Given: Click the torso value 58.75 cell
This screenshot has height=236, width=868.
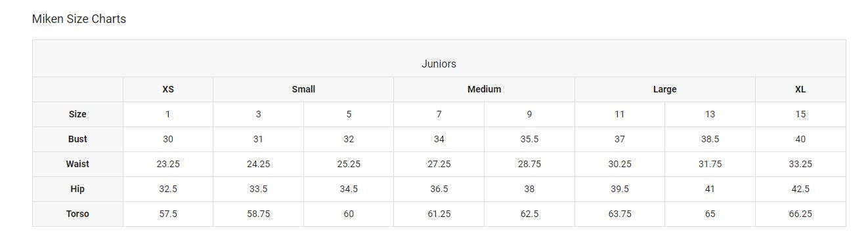Looking at the screenshot, I should [x=258, y=214].
